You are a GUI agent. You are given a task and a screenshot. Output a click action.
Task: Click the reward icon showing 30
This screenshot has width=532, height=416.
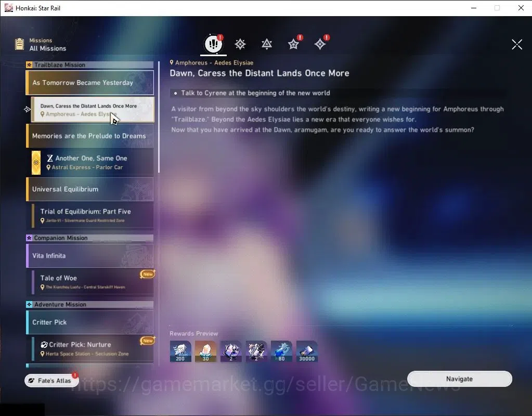tap(205, 351)
